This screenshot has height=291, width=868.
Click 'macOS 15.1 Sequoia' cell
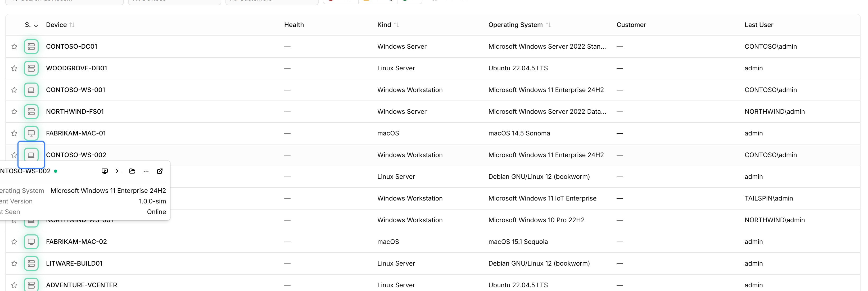518,242
